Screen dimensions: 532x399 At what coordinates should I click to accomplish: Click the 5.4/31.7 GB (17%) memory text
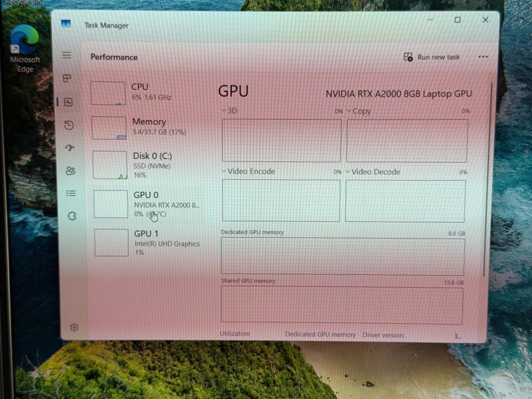point(159,132)
